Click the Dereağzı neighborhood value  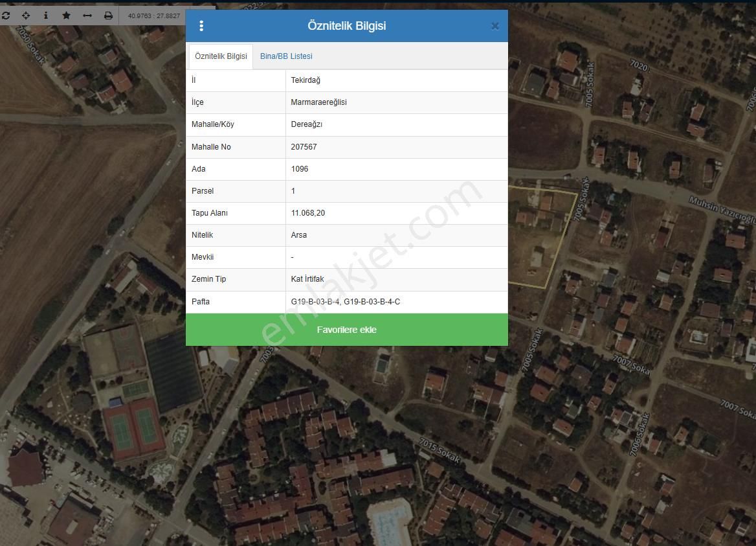coord(307,124)
